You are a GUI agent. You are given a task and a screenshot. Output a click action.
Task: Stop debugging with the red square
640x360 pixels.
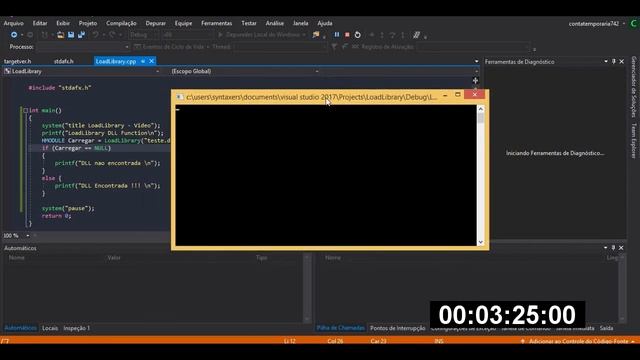pos(347,35)
